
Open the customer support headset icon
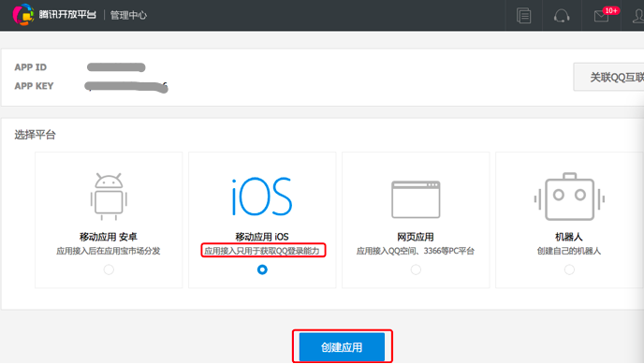[x=562, y=16]
